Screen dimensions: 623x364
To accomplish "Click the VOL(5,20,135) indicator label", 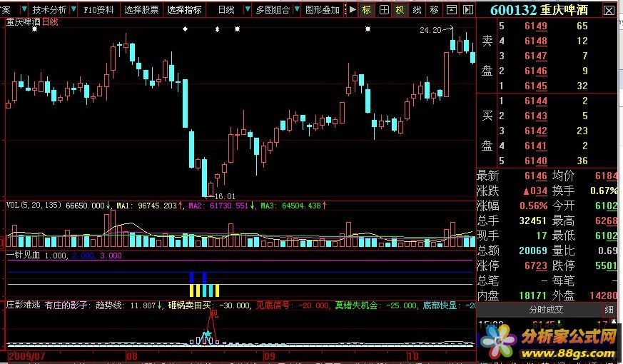I will point(34,206).
